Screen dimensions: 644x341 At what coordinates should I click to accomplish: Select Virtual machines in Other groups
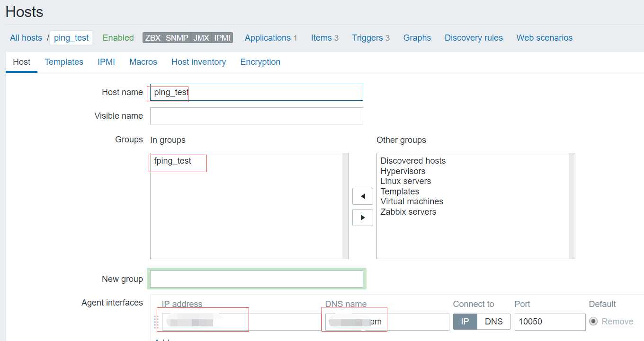pos(412,201)
